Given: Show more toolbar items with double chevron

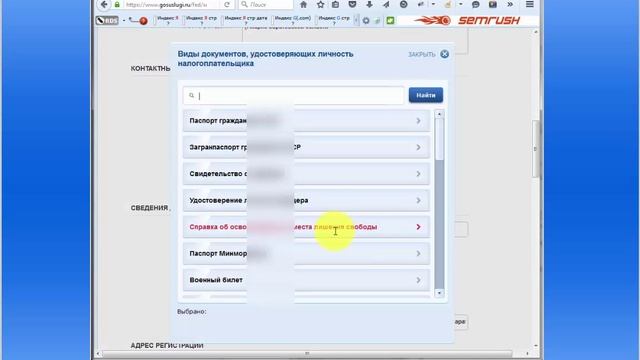Looking at the screenshot, I should tap(510, 4).
